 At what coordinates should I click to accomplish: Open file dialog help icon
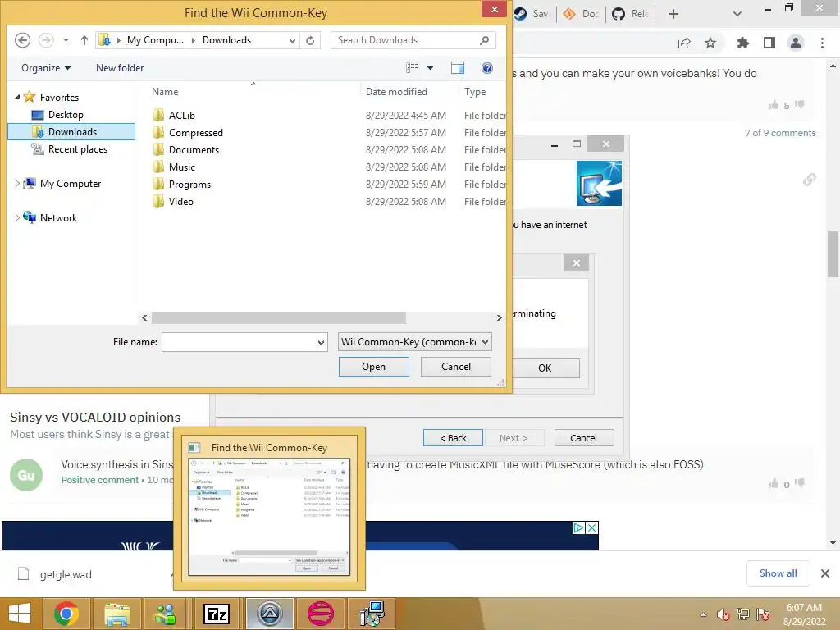(487, 68)
